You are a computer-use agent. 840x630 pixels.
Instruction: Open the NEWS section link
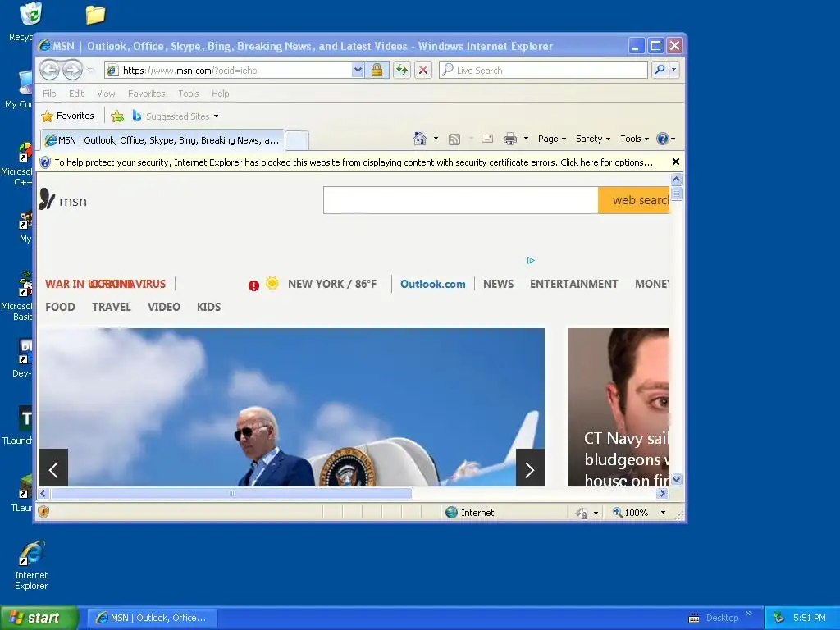point(498,284)
